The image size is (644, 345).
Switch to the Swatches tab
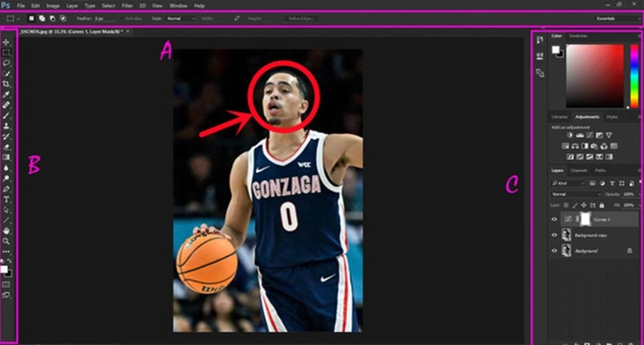578,36
